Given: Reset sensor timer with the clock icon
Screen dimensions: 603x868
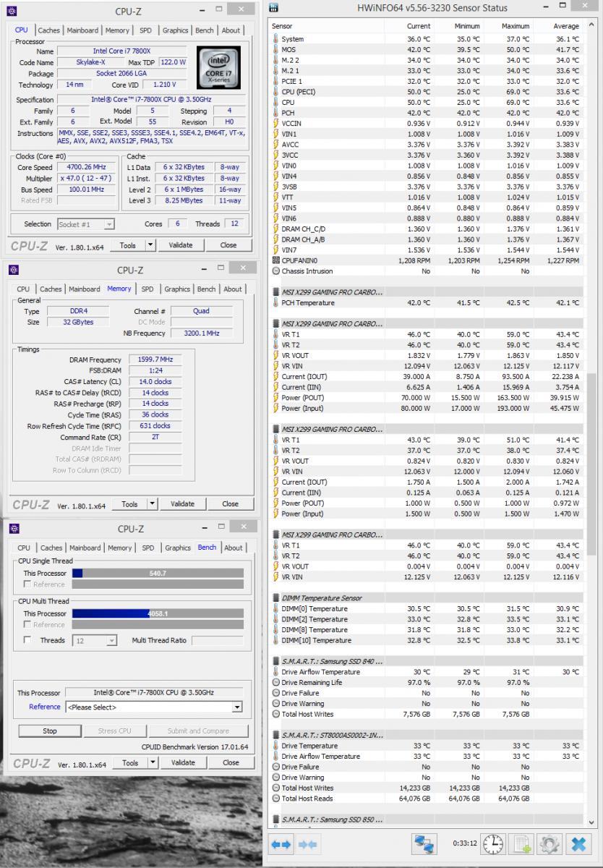Looking at the screenshot, I should pyautogui.click(x=492, y=844).
